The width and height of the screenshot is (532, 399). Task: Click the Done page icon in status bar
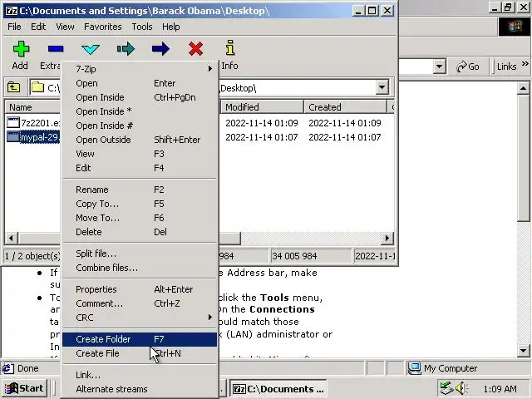7,368
